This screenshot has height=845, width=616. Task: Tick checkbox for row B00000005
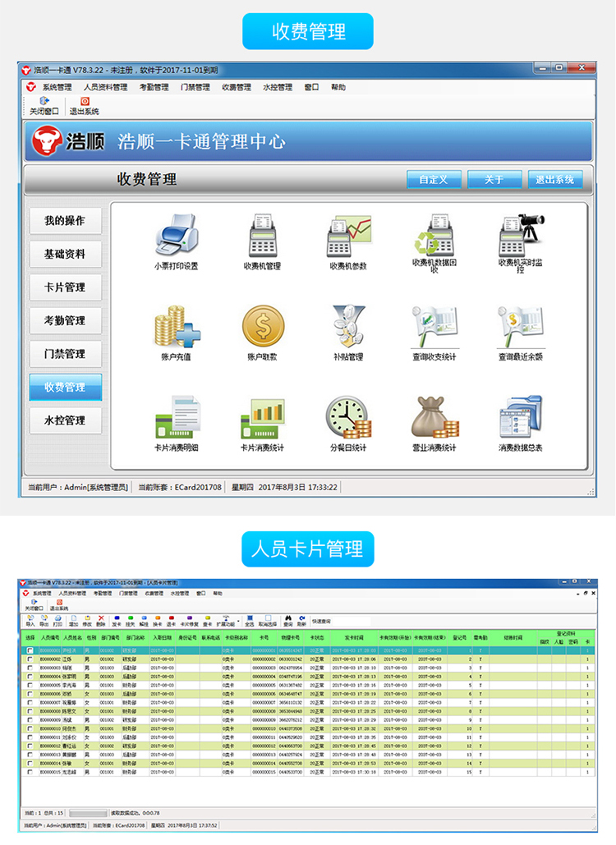click(30, 686)
